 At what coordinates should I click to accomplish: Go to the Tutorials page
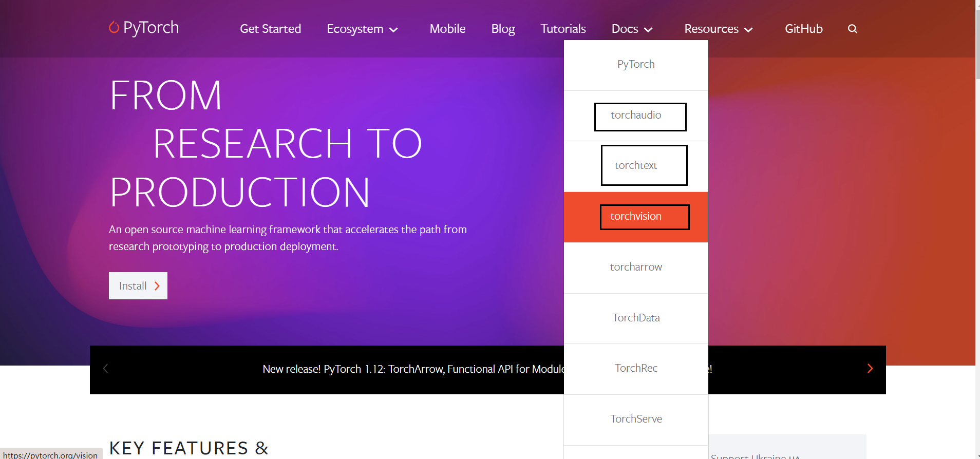pyautogui.click(x=563, y=29)
